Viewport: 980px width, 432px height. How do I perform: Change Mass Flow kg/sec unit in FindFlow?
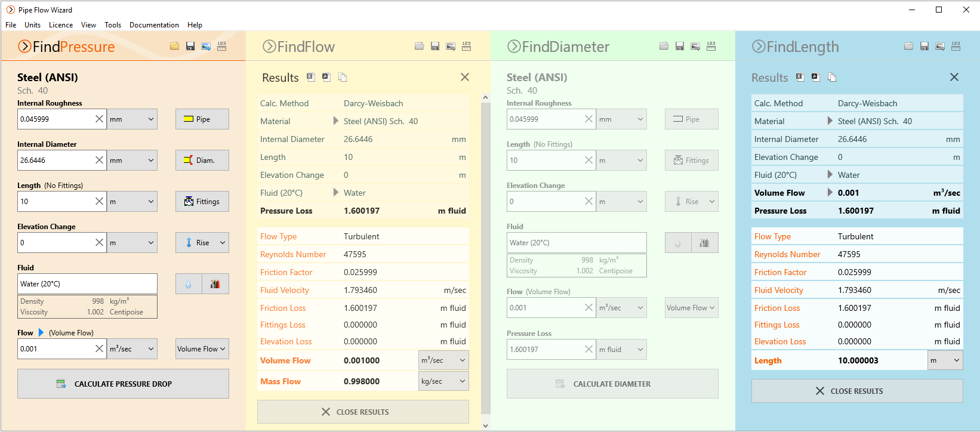pos(443,381)
